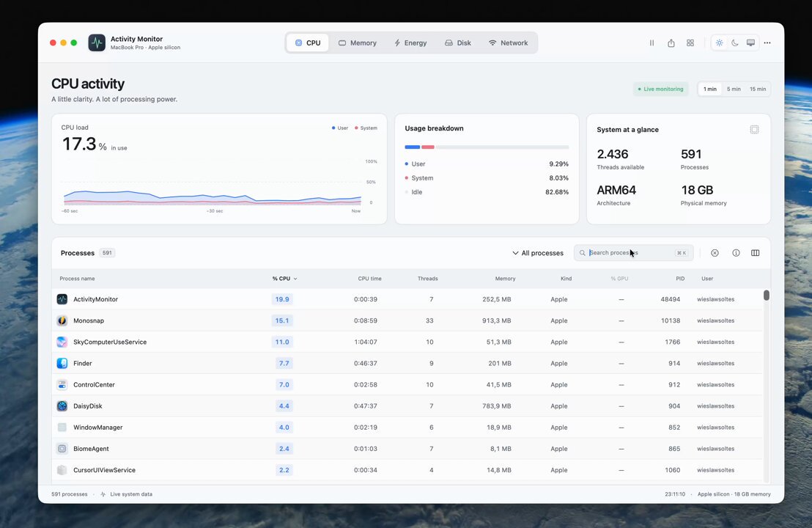This screenshot has width=812, height=528.
Task: Pause live monitoring with the pause icon
Action: (x=652, y=43)
